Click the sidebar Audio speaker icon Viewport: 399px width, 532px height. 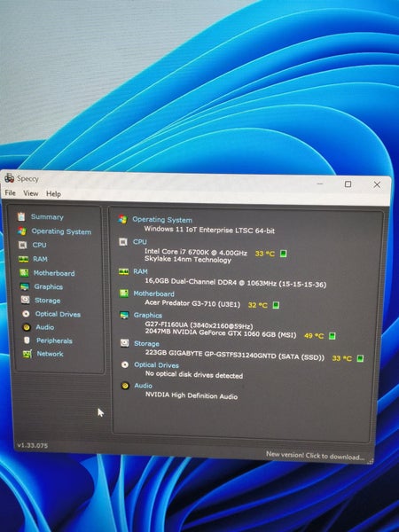tap(27, 327)
